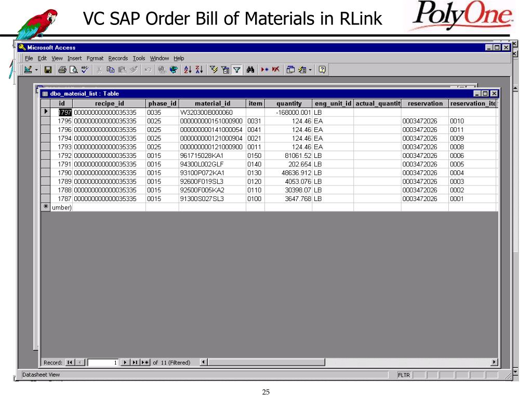
Task: Go to first record navigation button
Action: click(x=70, y=362)
